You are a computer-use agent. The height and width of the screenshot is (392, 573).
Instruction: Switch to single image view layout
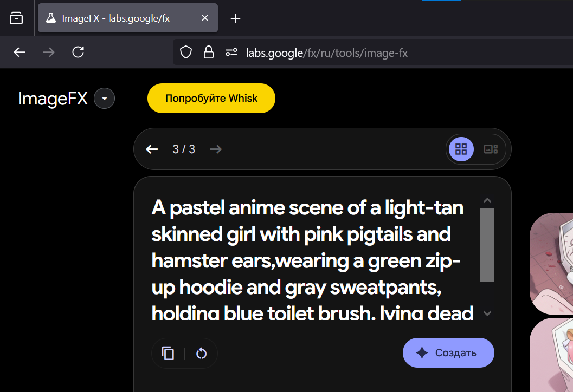(x=491, y=149)
